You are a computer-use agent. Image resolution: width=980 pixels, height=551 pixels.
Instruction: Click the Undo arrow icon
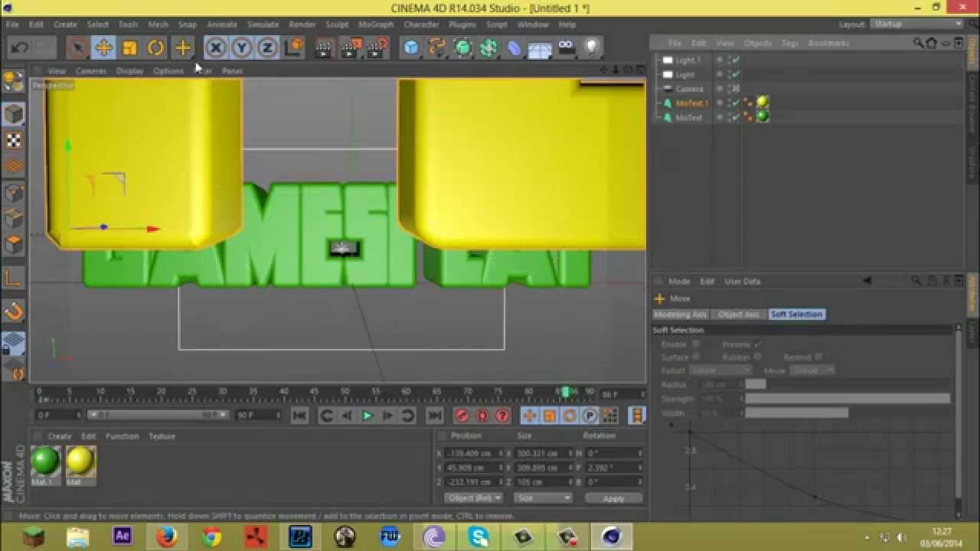[x=20, y=48]
